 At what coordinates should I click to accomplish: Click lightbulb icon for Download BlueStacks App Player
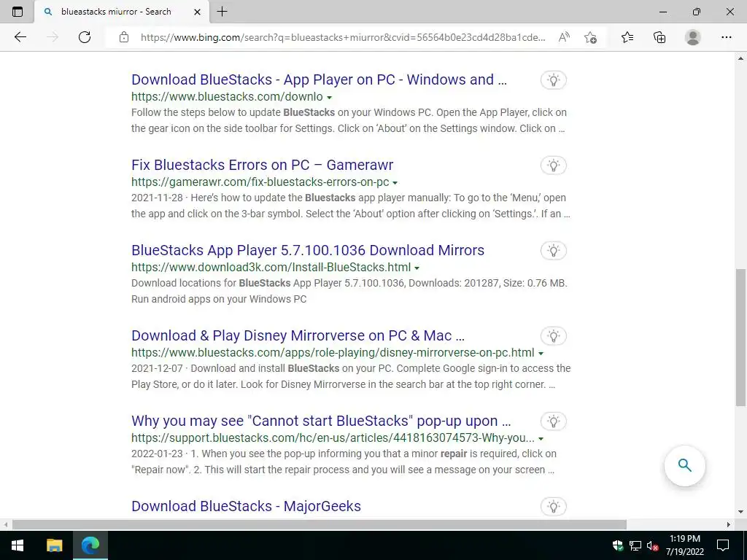pyautogui.click(x=553, y=80)
